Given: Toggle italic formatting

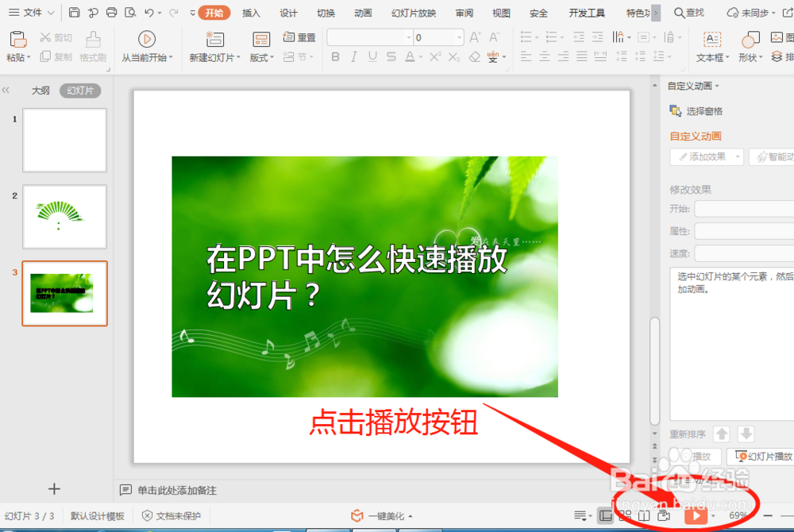Looking at the screenshot, I should (353, 56).
